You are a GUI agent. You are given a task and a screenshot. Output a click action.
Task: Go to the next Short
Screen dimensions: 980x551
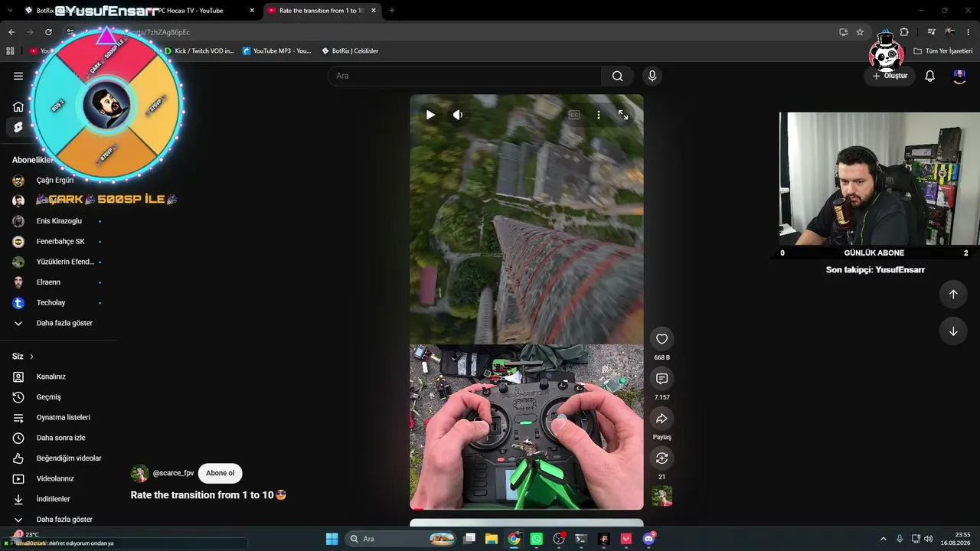953,331
